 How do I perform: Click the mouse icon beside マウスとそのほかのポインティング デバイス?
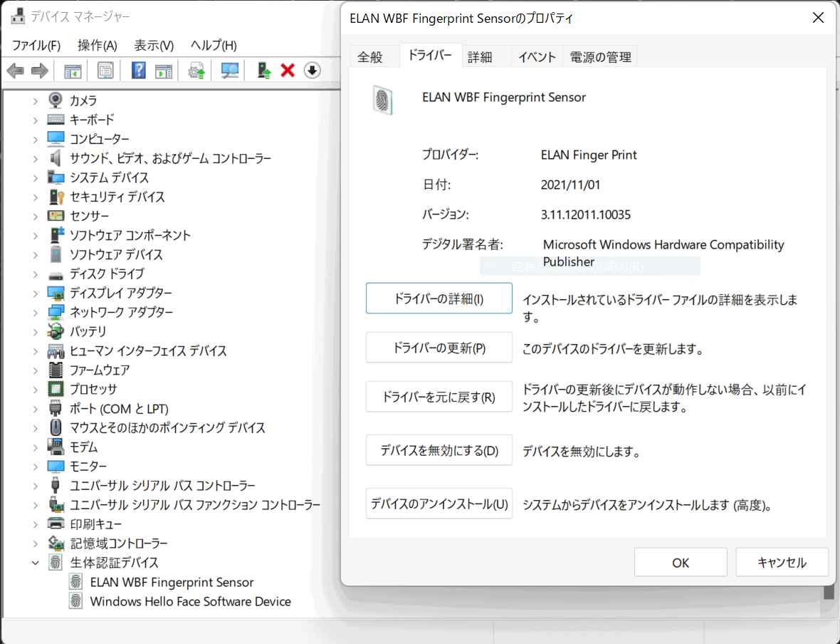click(x=56, y=427)
